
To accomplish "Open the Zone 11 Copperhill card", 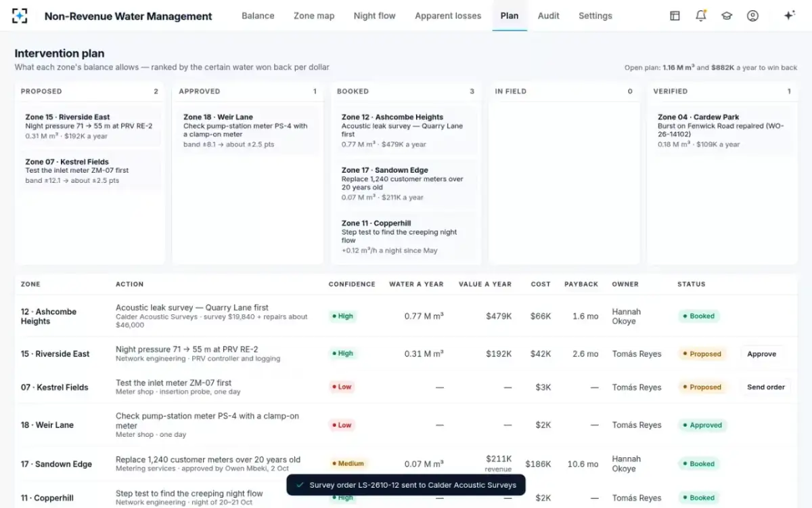I will (x=407, y=236).
